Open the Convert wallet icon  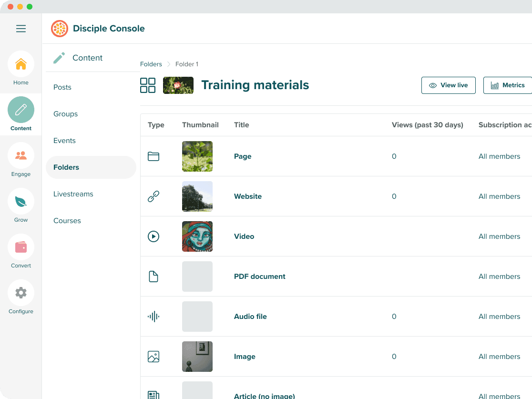pos(21,247)
